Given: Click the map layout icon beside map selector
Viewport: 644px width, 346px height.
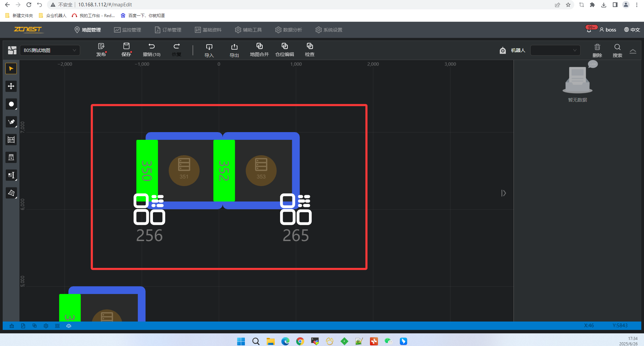Looking at the screenshot, I should 12,50.
